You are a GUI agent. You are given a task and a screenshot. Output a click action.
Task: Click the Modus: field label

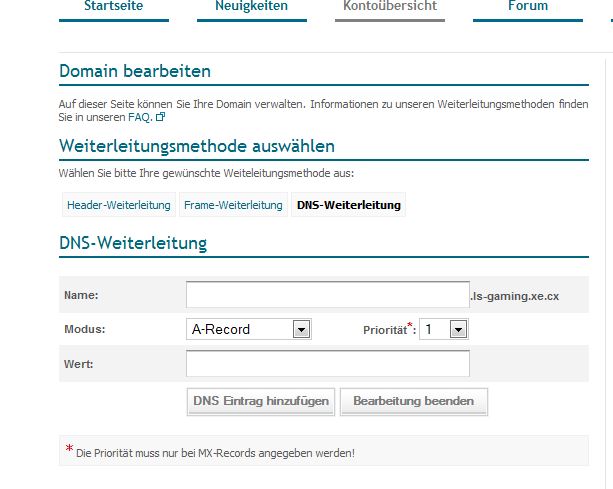[84, 329]
